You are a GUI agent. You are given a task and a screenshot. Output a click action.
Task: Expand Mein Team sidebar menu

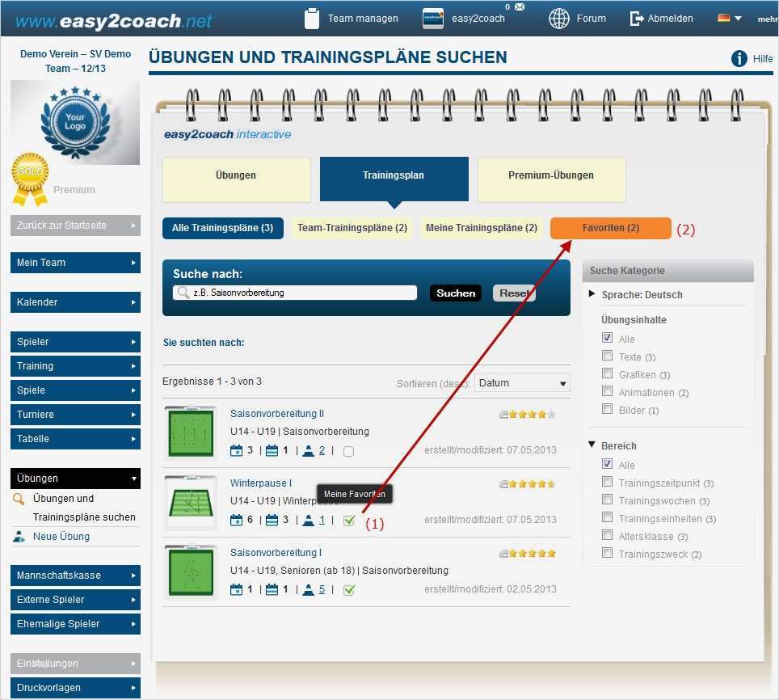tap(75, 263)
